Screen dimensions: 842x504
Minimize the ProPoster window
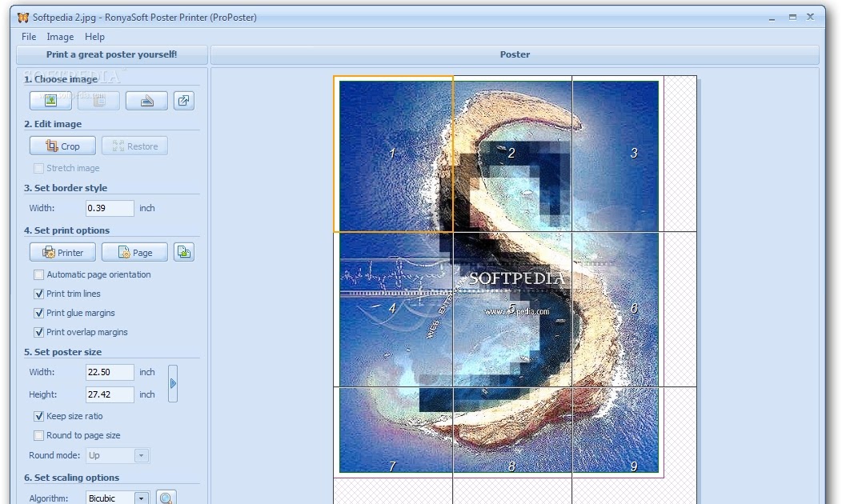click(772, 18)
